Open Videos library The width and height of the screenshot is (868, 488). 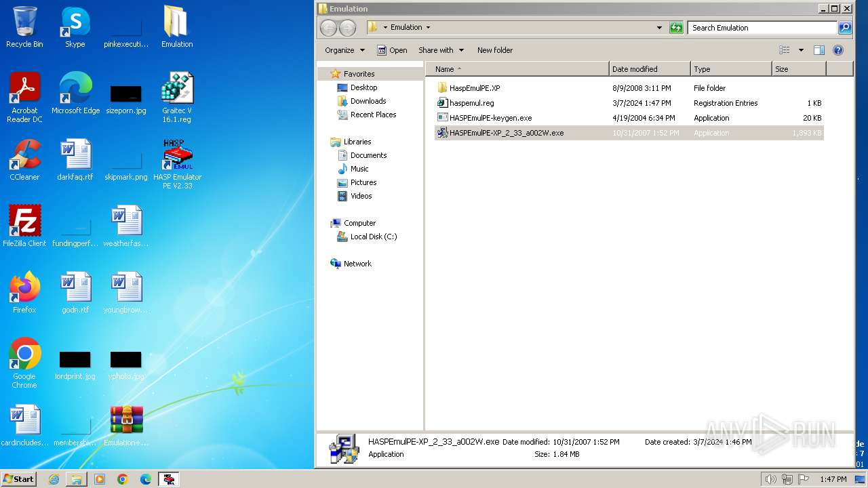(x=361, y=196)
